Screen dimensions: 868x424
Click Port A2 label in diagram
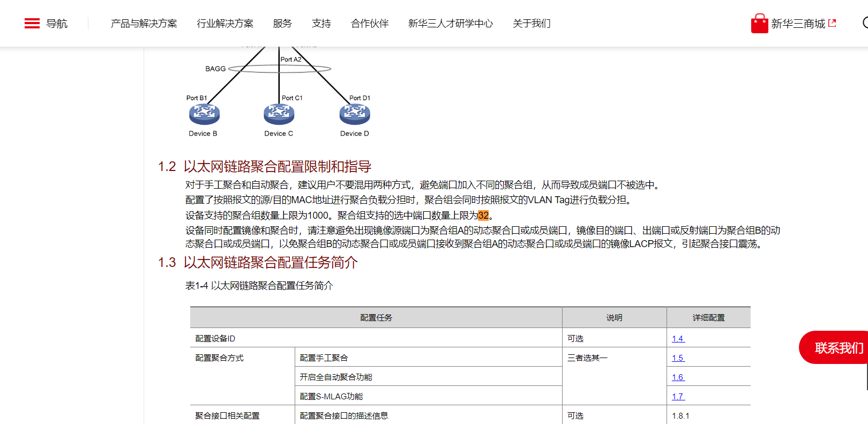tap(291, 59)
